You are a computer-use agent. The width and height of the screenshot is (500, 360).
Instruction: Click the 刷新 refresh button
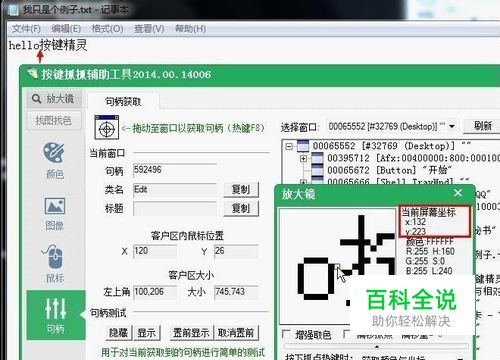tap(483, 126)
